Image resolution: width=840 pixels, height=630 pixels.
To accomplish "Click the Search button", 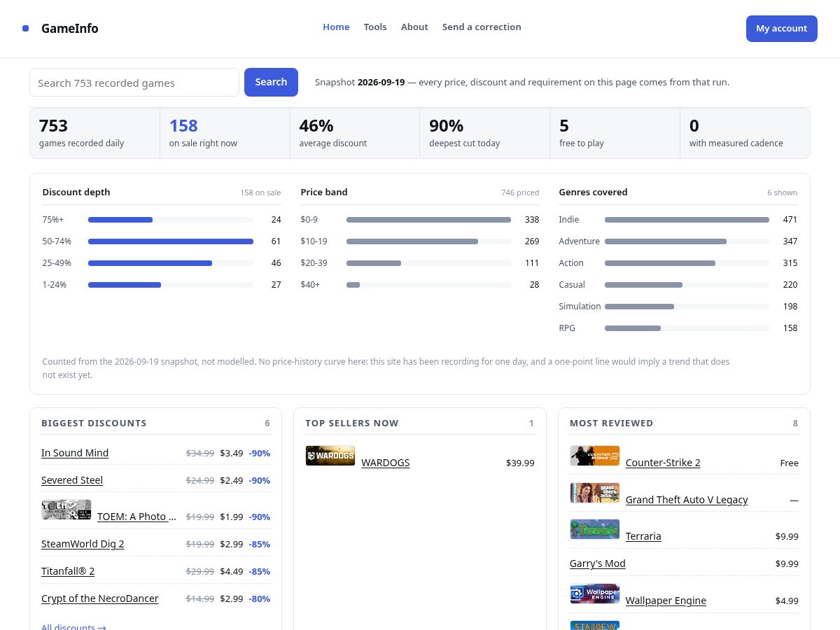I will pos(271,83).
